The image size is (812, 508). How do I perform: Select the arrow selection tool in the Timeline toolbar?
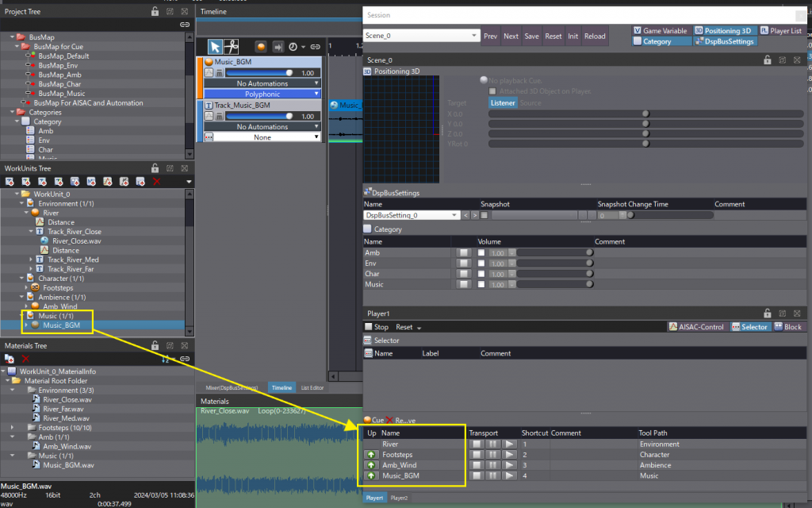(x=215, y=48)
